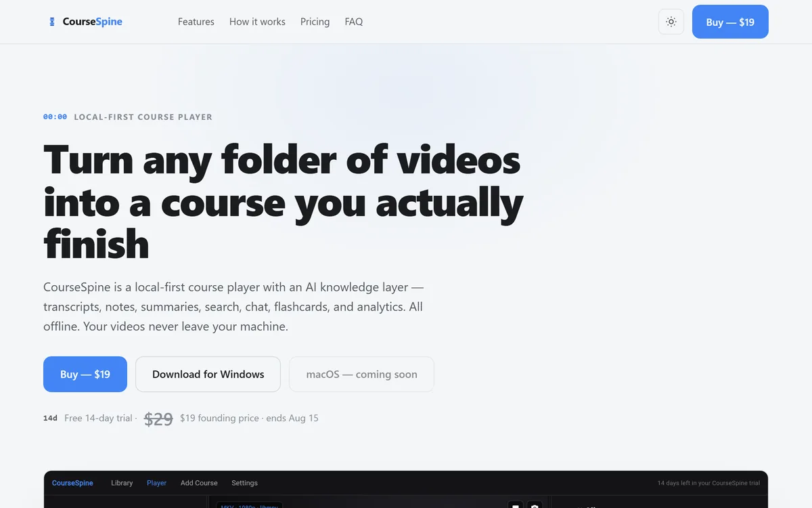Screen dimensions: 812x508
Task: Open Settings tab in app preview
Action: click(244, 483)
